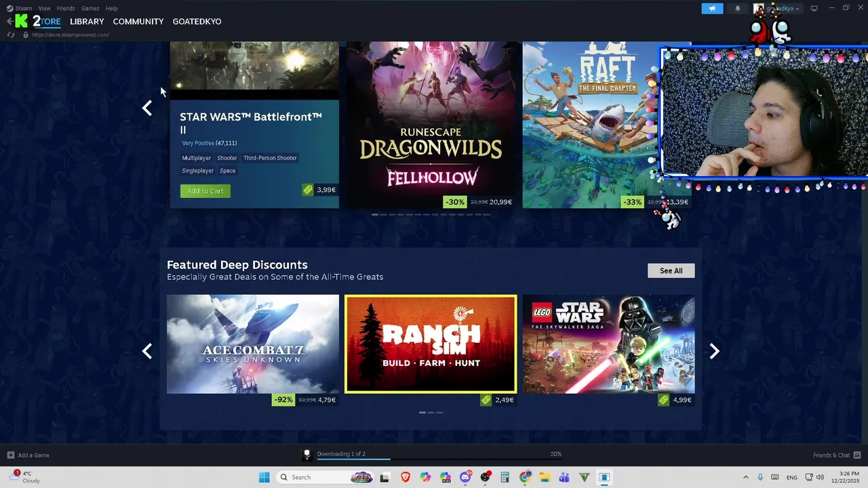Click the Multiplayer tag
The width and height of the screenshot is (868, 488).
tap(196, 158)
